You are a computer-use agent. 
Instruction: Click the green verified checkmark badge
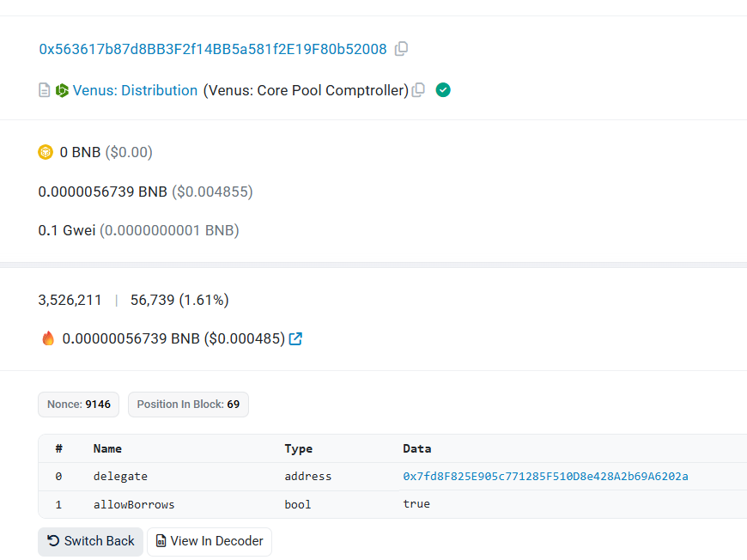pos(443,90)
